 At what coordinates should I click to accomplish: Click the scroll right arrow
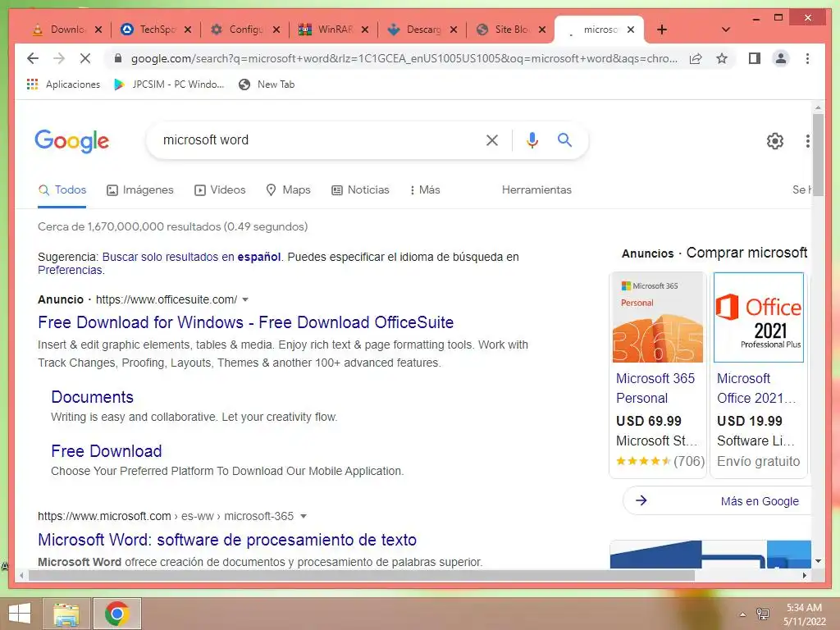click(x=804, y=575)
